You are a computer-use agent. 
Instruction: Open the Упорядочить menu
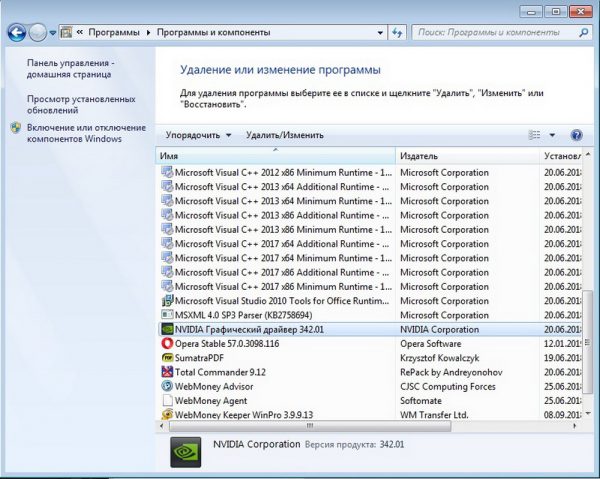coord(198,135)
